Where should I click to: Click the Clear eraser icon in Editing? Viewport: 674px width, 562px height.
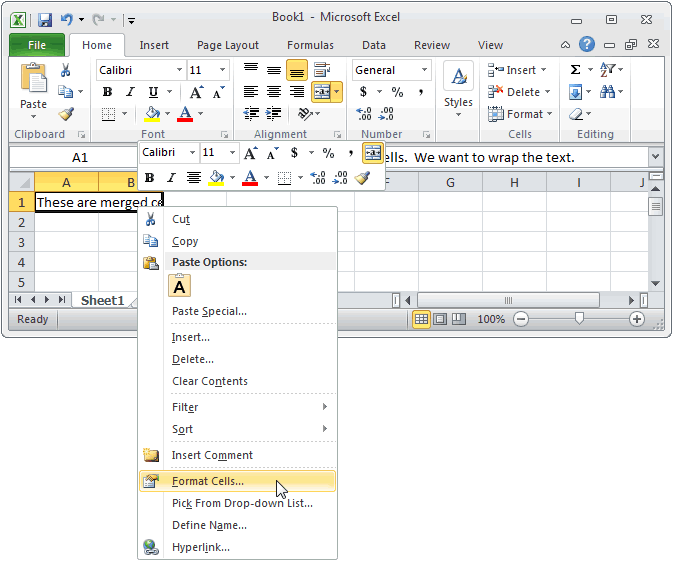(576, 114)
